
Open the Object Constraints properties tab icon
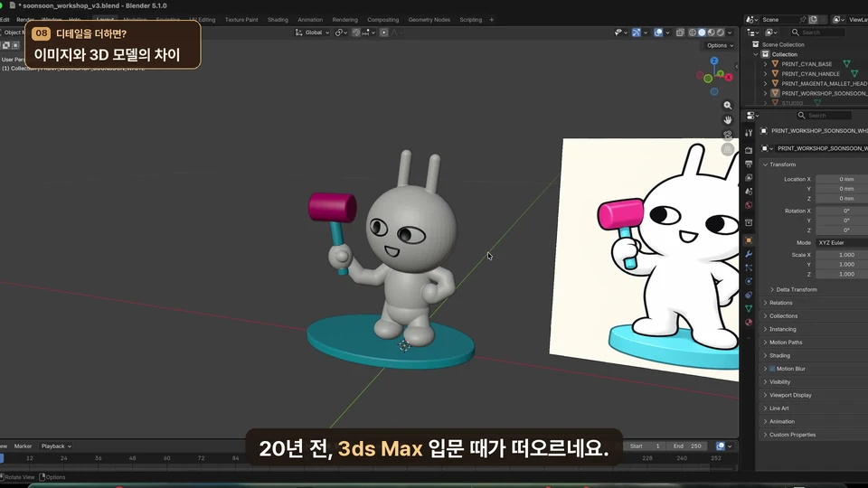749,295
